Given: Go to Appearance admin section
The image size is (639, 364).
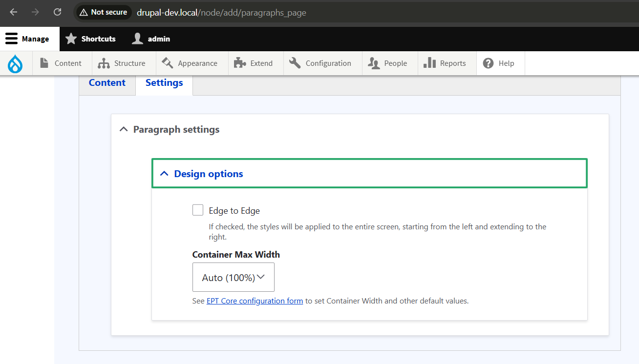Looking at the screenshot, I should (x=192, y=63).
